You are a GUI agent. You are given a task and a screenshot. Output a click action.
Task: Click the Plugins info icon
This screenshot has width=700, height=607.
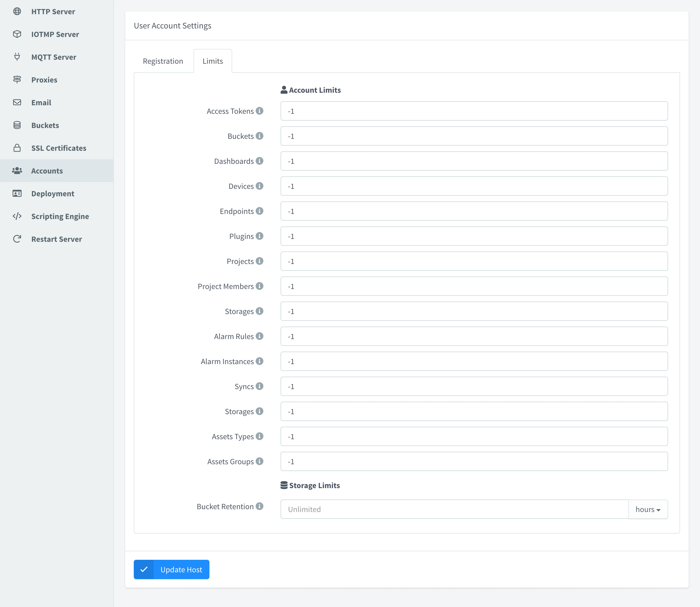[260, 236]
